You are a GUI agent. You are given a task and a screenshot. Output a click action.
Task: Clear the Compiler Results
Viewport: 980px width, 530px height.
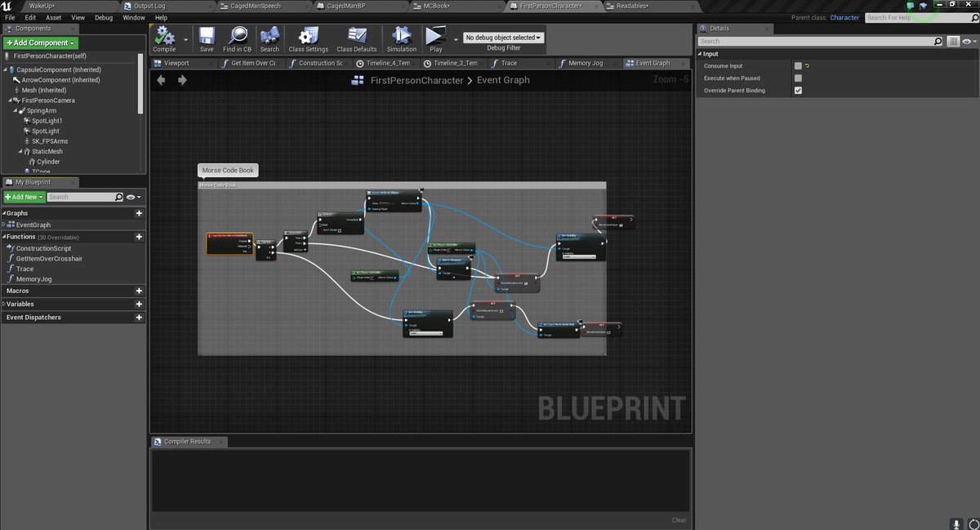[679, 519]
